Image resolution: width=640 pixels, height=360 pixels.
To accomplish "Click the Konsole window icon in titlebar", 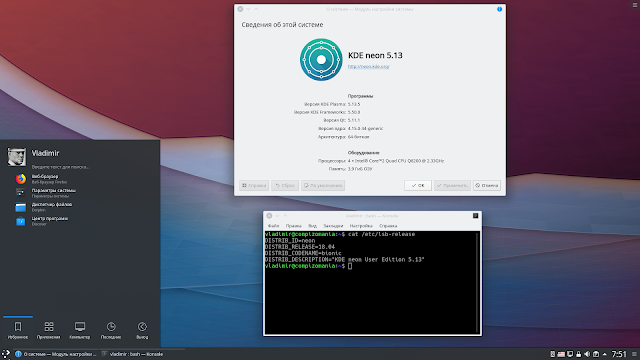I will pyautogui.click(x=476, y=216).
